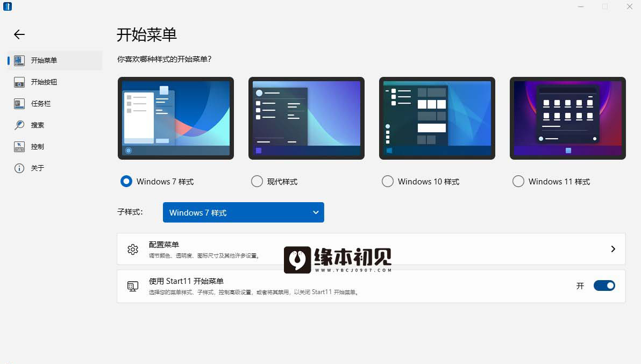Image resolution: width=641 pixels, height=364 pixels.
Task: Click the gear icon beside 配置菜单
Action: tap(133, 249)
